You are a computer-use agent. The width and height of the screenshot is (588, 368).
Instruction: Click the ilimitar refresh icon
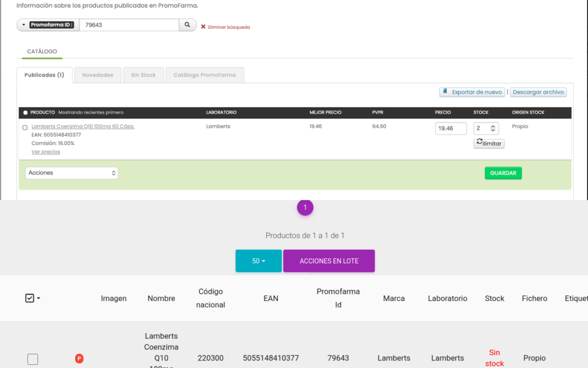(x=480, y=141)
